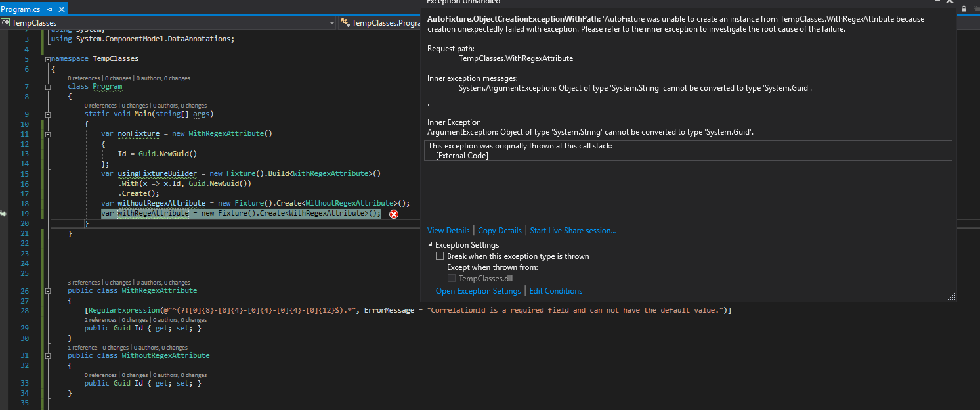Click the TempClasses.Program breadcrumb entry
The height and width of the screenshot is (410, 980).
[387, 22]
